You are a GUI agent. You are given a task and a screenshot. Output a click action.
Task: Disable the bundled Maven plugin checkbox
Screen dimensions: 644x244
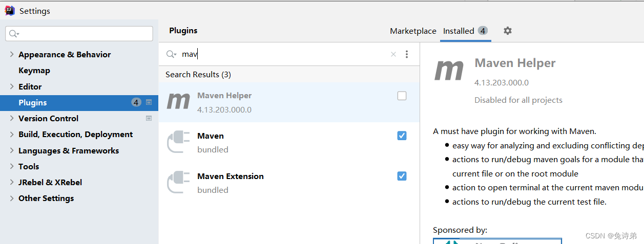(x=402, y=136)
